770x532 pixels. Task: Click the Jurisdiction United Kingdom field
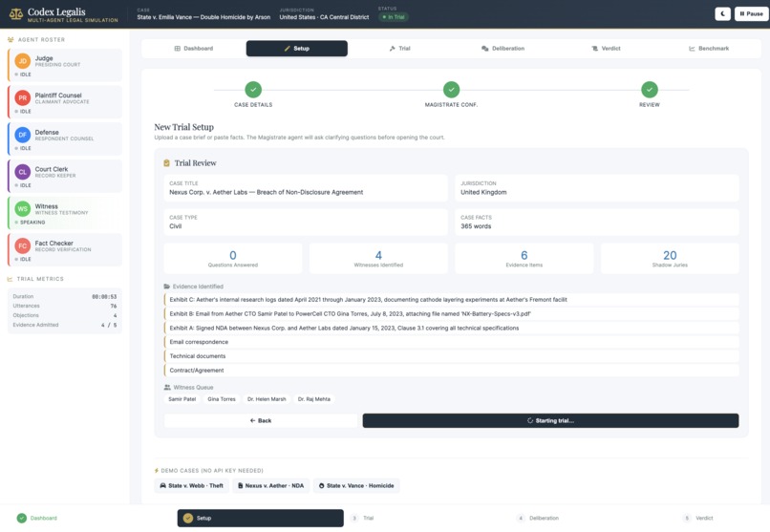point(597,188)
